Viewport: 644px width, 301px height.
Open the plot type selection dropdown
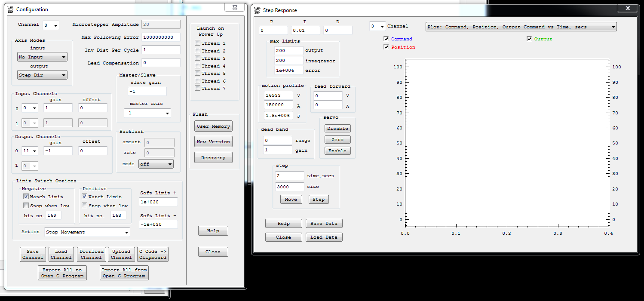[521, 27]
